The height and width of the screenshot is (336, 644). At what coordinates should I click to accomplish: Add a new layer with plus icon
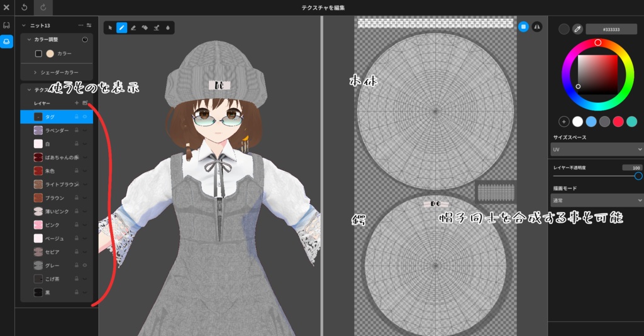coord(77,103)
